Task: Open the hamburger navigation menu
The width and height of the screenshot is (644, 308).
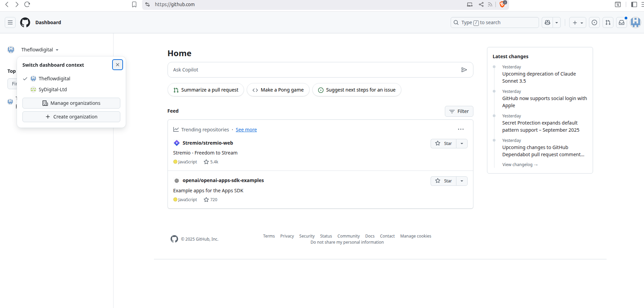Action: 10,22
